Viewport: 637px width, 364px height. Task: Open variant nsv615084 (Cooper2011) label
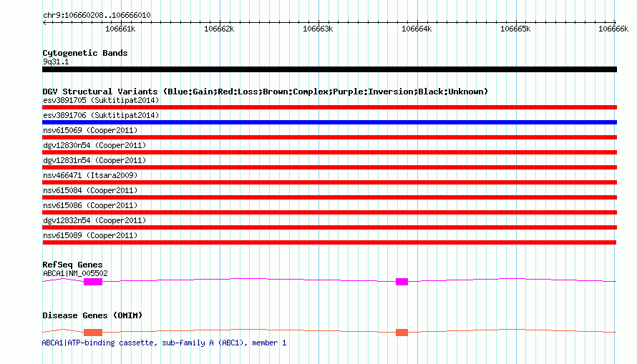pyautogui.click(x=90, y=190)
